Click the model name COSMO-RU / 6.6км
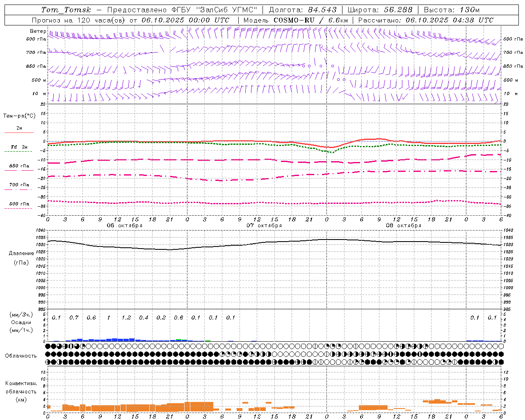The width and height of the screenshot is (525, 420). (x=310, y=20)
